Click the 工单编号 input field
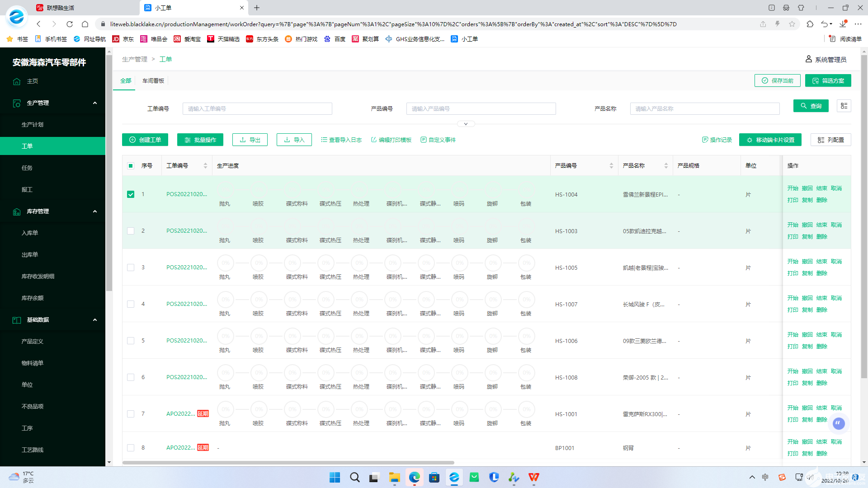The height and width of the screenshot is (488, 868). pyautogui.click(x=257, y=109)
